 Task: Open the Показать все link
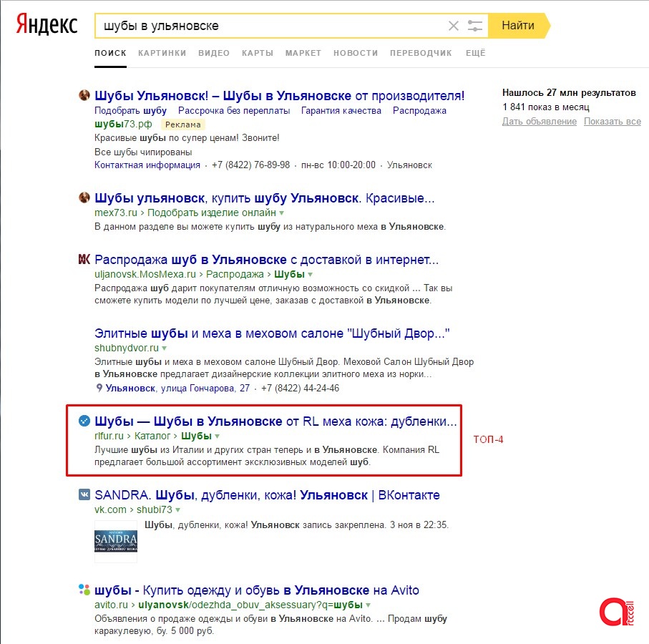pos(613,121)
